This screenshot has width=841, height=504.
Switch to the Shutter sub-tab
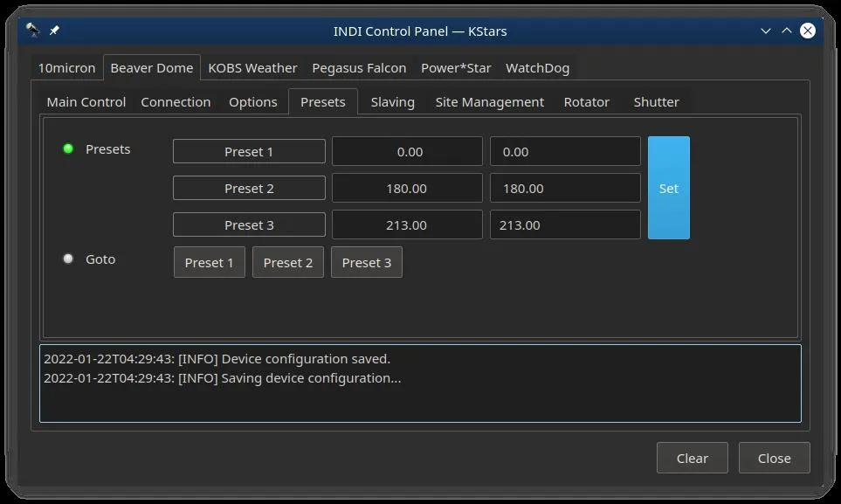[657, 102]
